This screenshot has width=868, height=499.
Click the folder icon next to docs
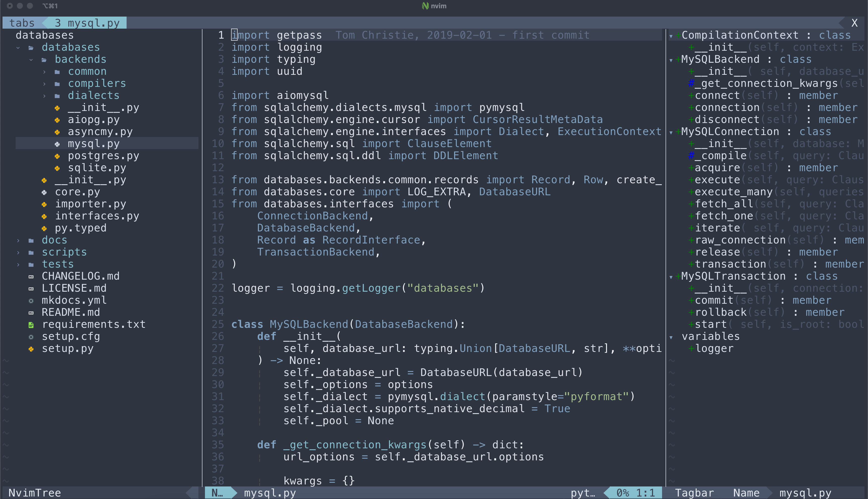click(x=31, y=240)
